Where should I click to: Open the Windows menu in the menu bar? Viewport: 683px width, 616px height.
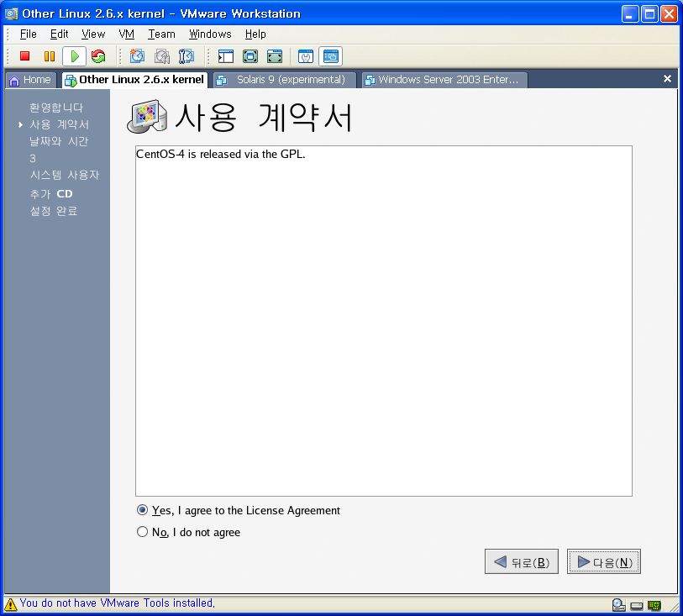(x=210, y=34)
